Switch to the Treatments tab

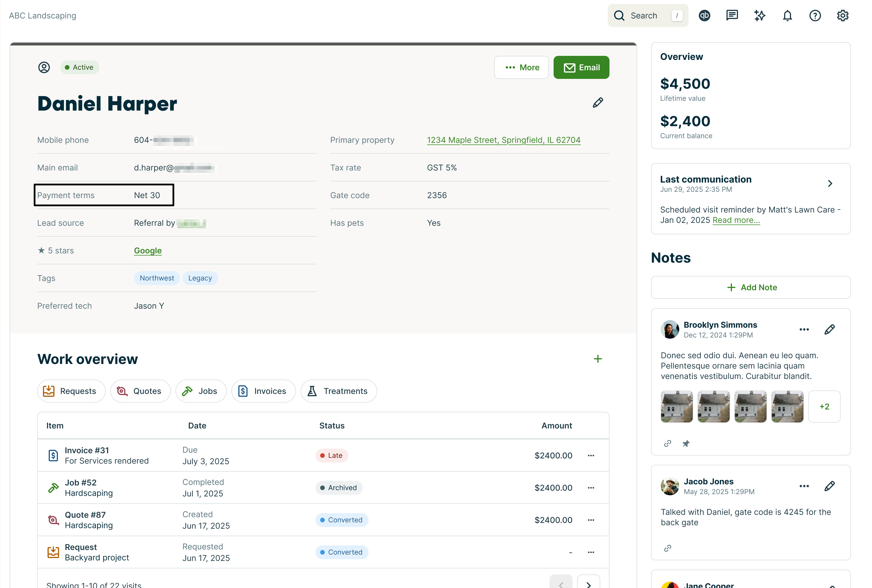point(338,391)
